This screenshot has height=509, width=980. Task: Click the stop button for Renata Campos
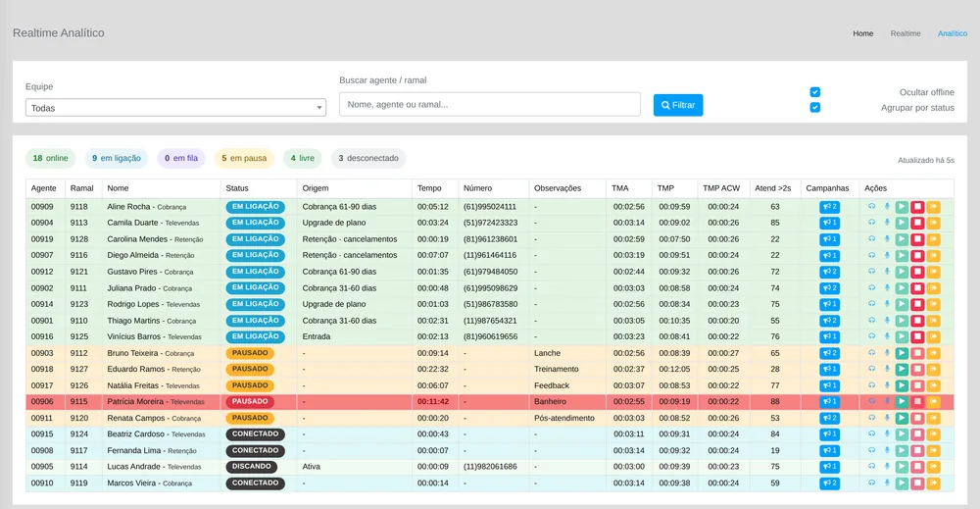pos(917,418)
